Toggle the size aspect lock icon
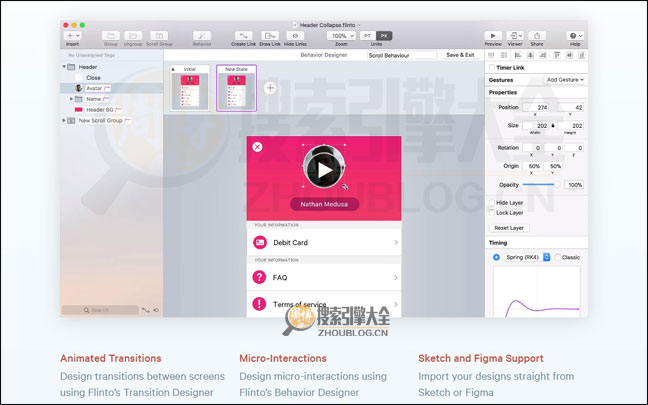Image resolution: width=648 pixels, height=405 pixels. (553, 125)
